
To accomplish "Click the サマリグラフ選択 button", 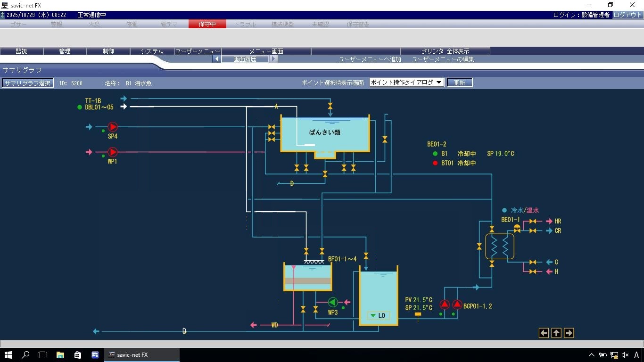I will pos(27,83).
